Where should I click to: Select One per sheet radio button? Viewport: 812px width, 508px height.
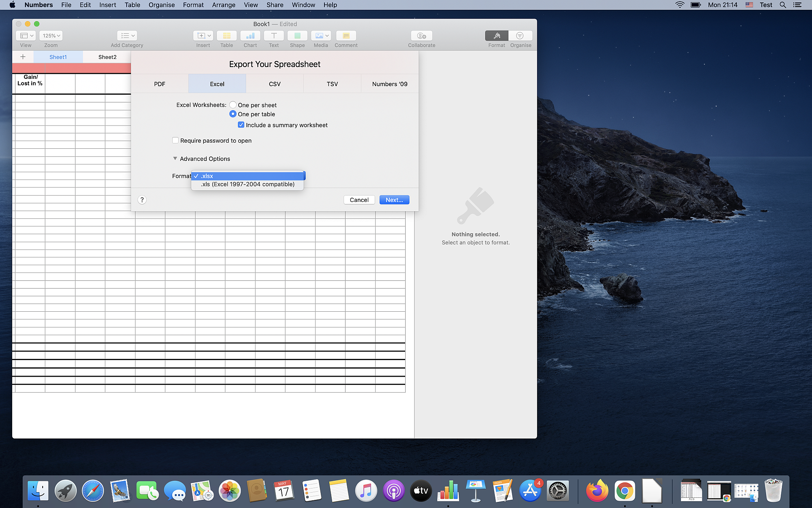click(233, 105)
